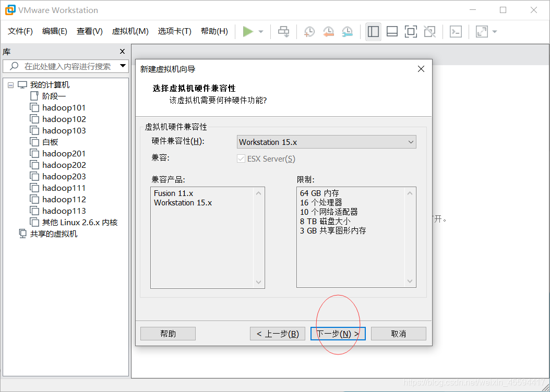Click the revert to snapshot icon
This screenshot has width=550, height=392.
pyautogui.click(x=328, y=31)
